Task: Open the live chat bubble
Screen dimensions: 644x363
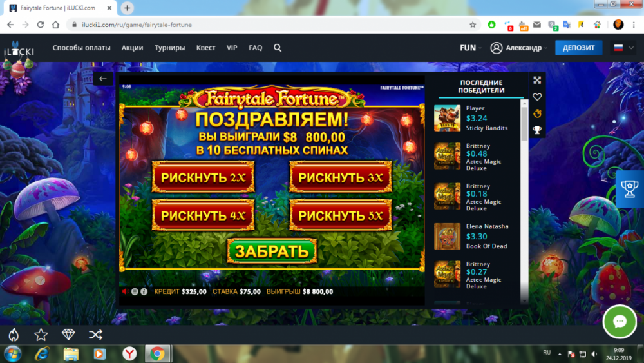Action: (620, 322)
